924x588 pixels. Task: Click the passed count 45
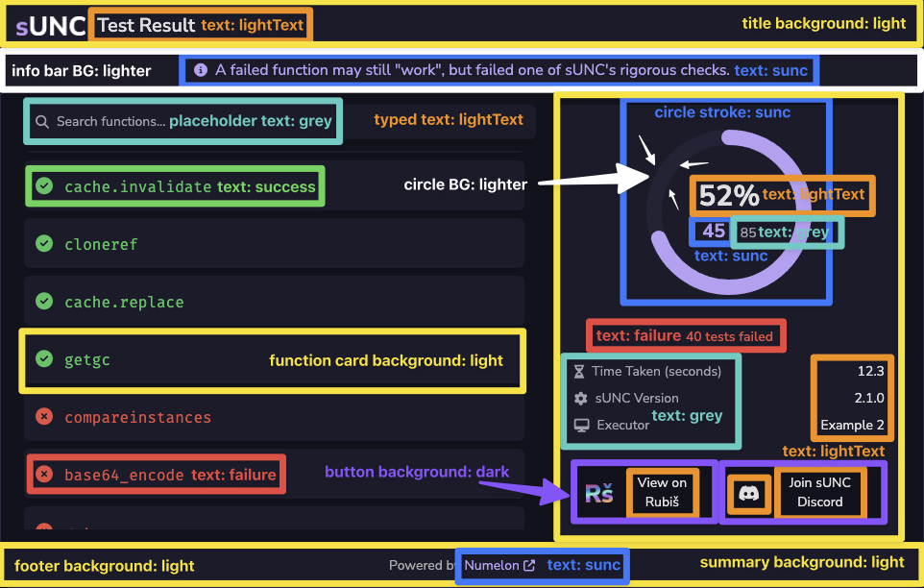pyautogui.click(x=713, y=231)
